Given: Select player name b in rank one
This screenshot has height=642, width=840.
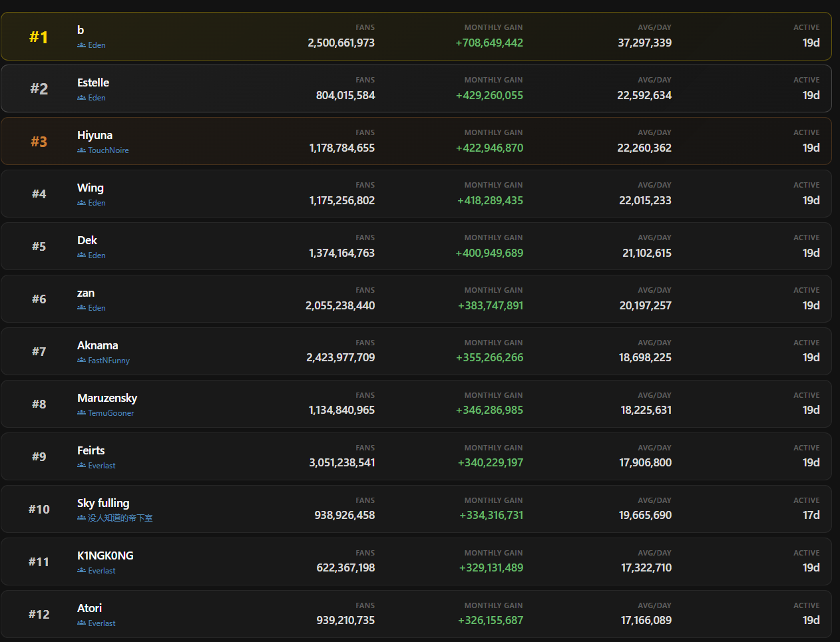Looking at the screenshot, I should click(81, 30).
